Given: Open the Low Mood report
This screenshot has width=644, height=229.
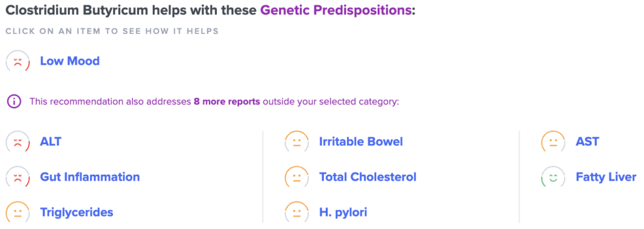Looking at the screenshot, I should pos(70,61).
